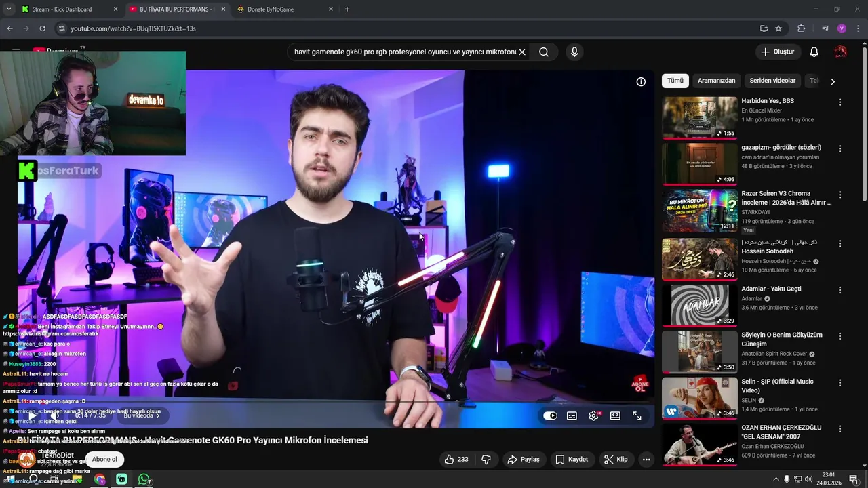
Task: Bookmark this page with star icon
Action: click(778, 28)
